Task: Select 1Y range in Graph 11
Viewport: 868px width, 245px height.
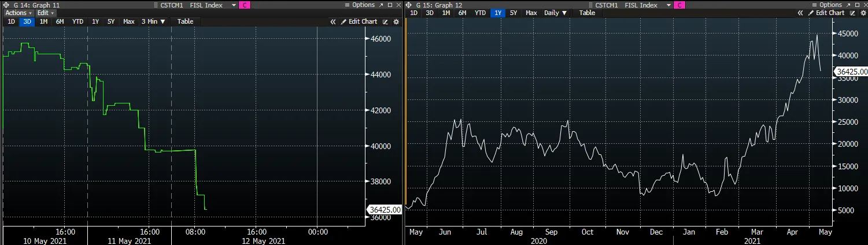Action: pyautogui.click(x=95, y=21)
